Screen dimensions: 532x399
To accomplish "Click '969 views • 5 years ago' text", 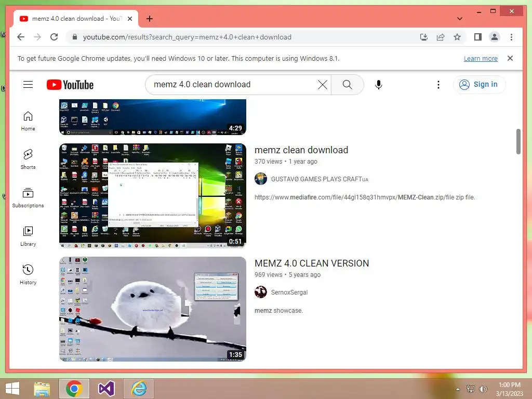I will (287, 275).
